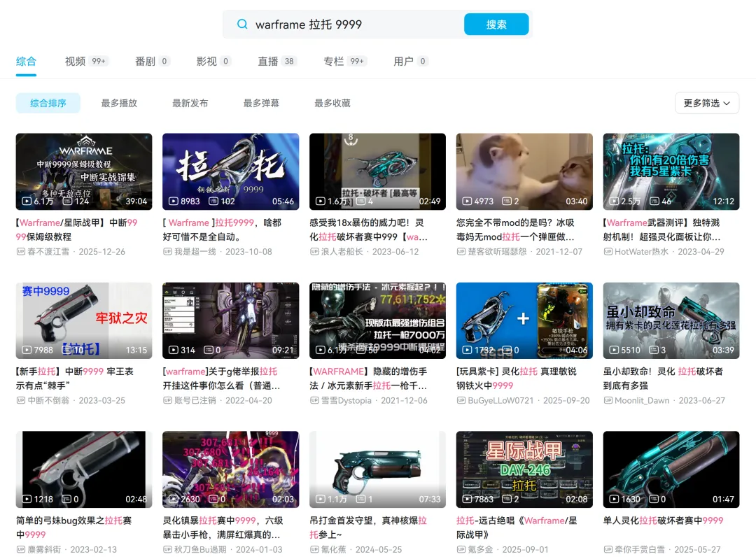Visit uploader 氰化蕉

pos(334,549)
